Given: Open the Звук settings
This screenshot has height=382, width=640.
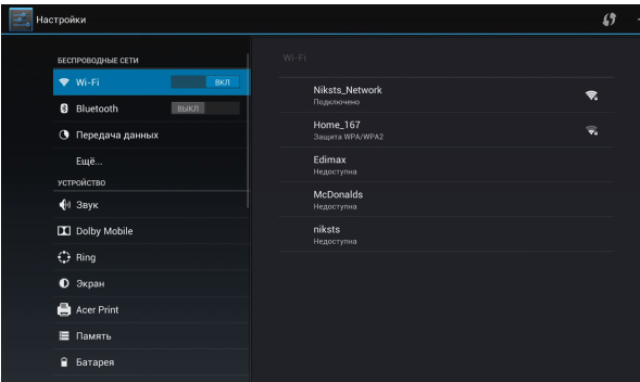Looking at the screenshot, I should click(x=151, y=204).
